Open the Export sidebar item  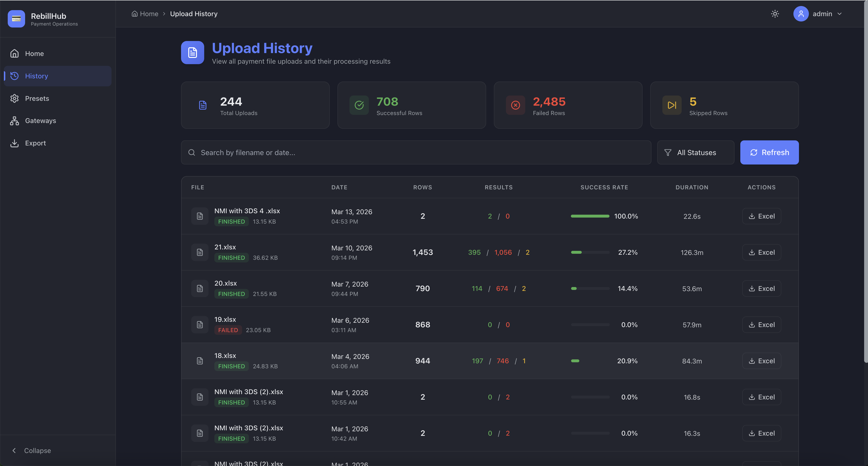[58, 143]
